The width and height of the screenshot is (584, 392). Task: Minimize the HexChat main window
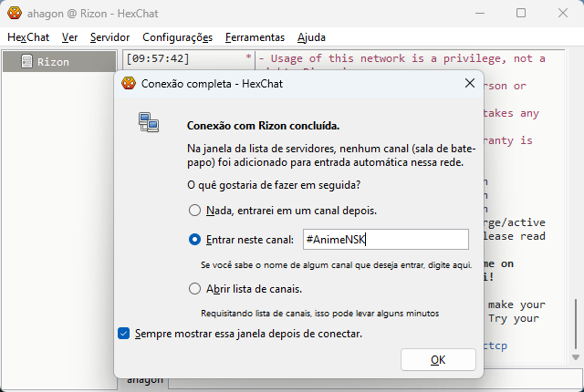(480, 13)
